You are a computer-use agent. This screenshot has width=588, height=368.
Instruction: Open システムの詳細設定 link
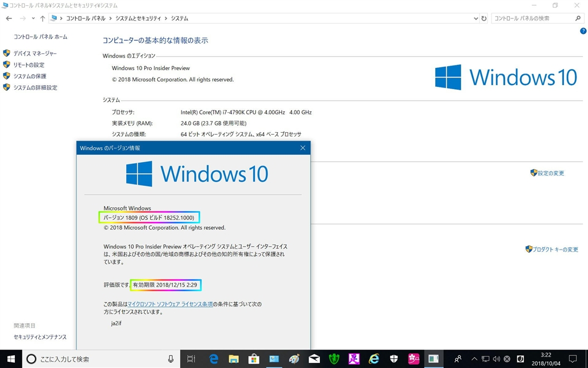pyautogui.click(x=35, y=87)
